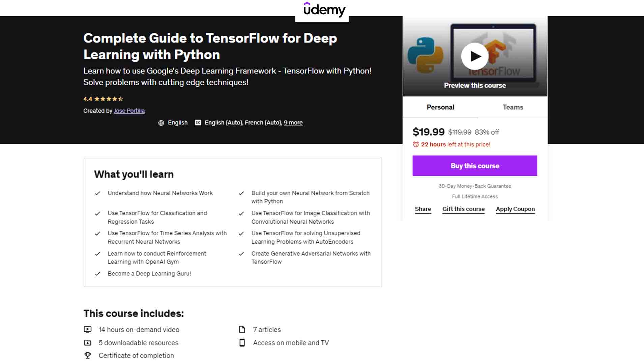Click the What you'll learn heading

134,174
